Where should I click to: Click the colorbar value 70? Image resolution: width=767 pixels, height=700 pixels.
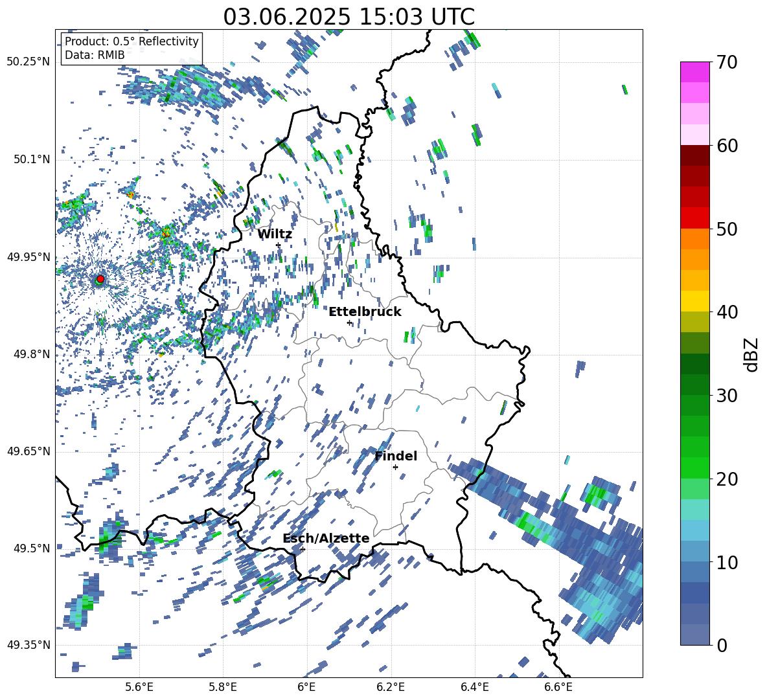(727, 63)
